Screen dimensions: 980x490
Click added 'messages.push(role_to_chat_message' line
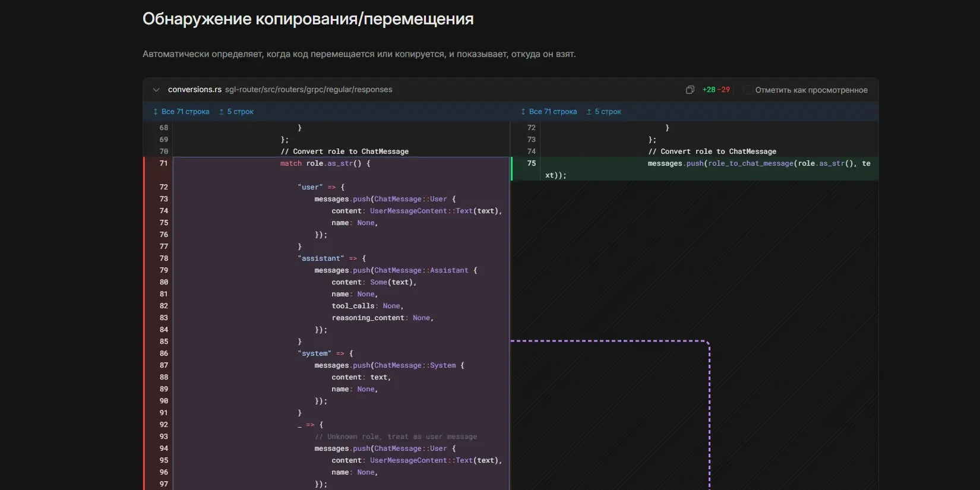[759, 163]
